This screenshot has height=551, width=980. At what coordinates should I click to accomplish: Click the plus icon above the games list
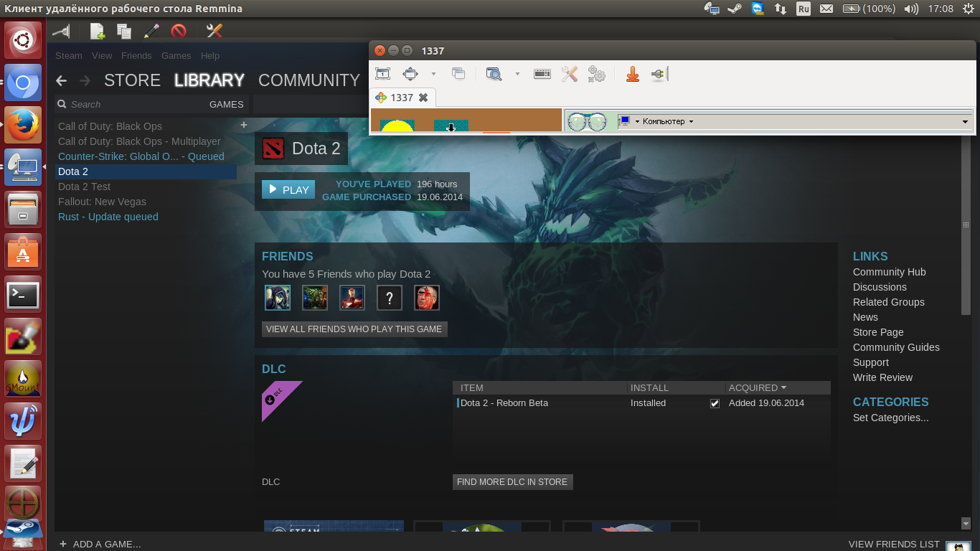243,125
